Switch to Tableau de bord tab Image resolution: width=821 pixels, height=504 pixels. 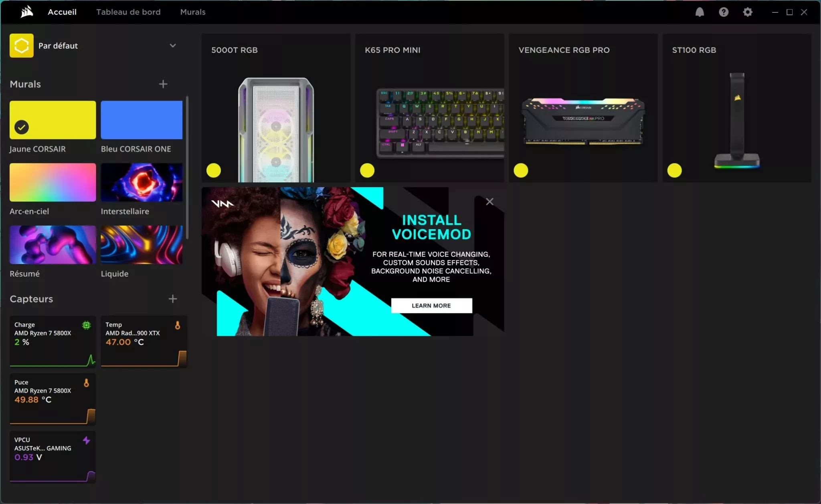128,12
